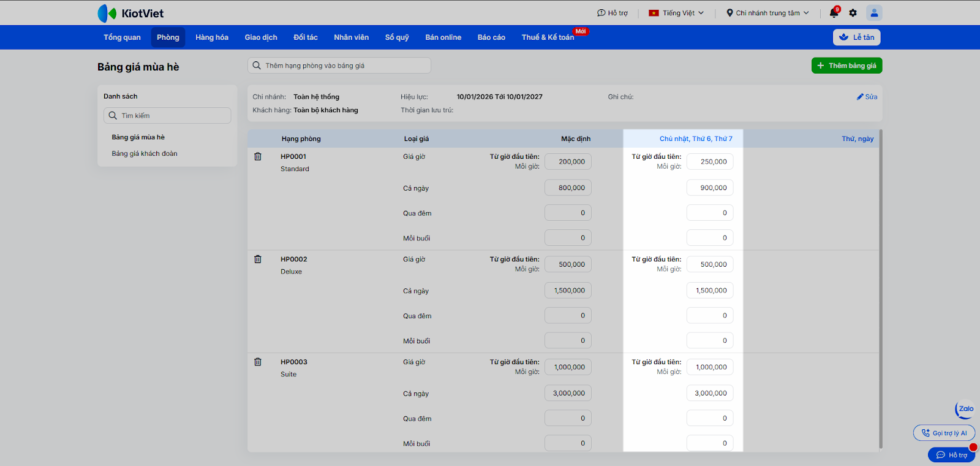The image size is (980, 466).
Task: Open the Hàng hóa menu
Action: 212,37
